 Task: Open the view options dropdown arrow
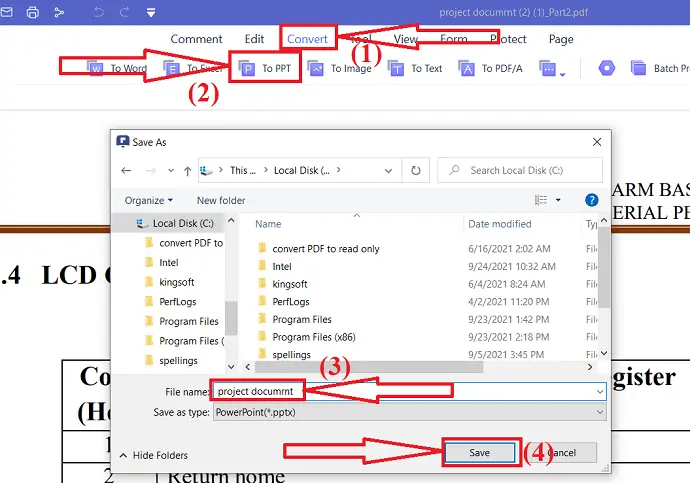558,200
